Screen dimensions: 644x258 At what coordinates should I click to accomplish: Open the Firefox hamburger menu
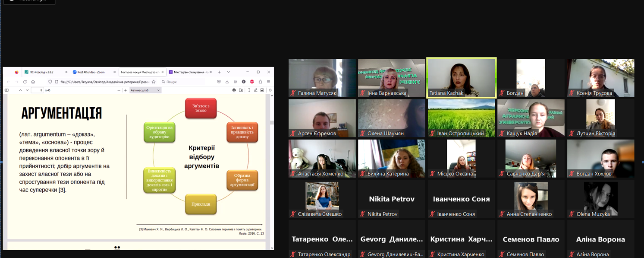click(268, 82)
